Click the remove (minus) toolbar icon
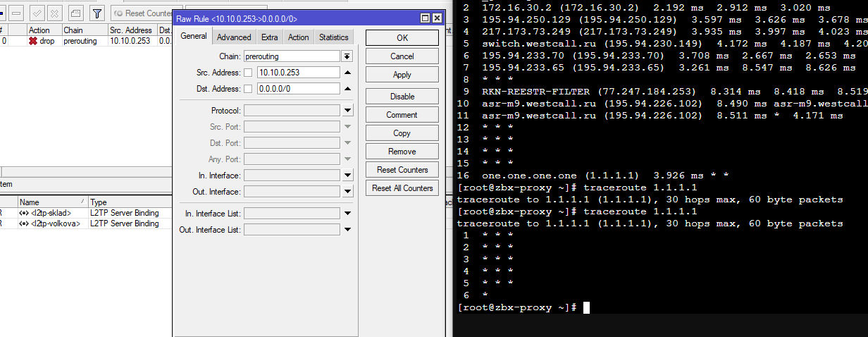 tap(15, 13)
